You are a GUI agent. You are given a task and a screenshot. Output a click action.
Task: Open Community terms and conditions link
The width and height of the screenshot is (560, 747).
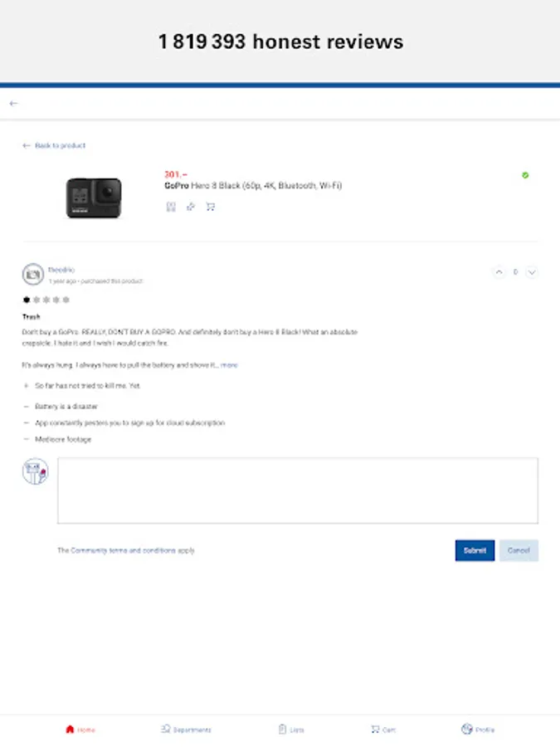coord(124,550)
